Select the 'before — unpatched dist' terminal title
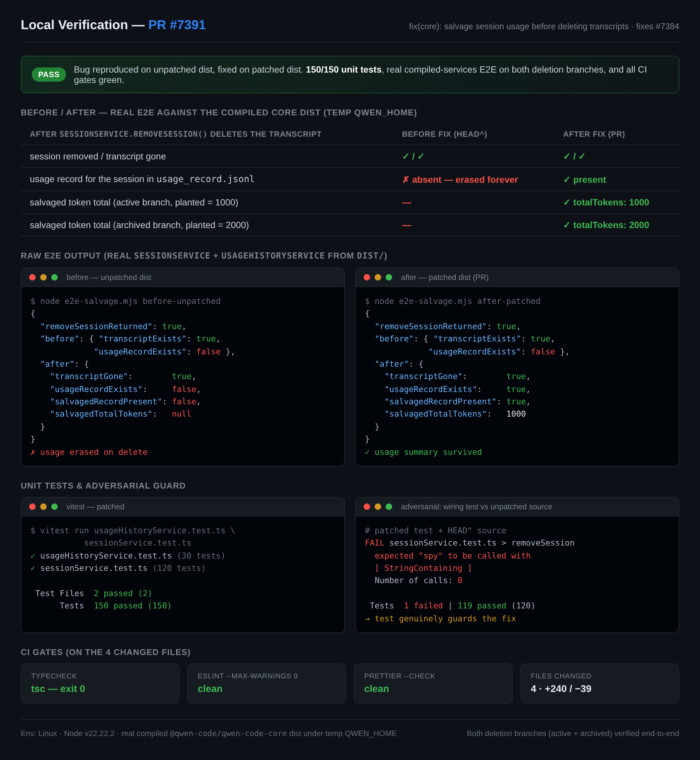The width and height of the screenshot is (700, 760). (109, 277)
